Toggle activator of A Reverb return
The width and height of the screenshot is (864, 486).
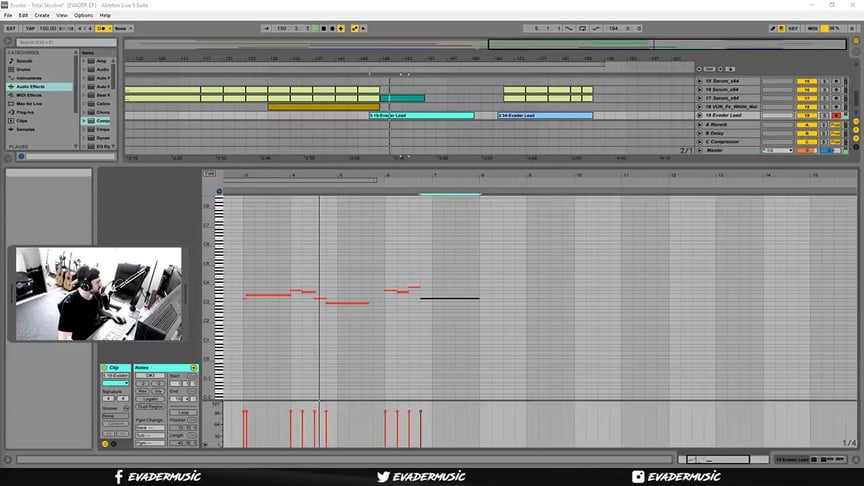coord(807,125)
